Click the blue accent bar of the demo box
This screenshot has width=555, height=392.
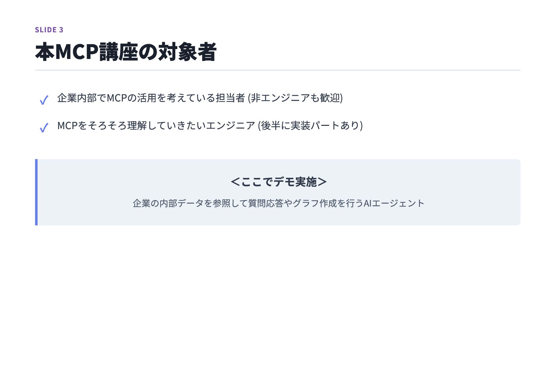tap(36, 192)
